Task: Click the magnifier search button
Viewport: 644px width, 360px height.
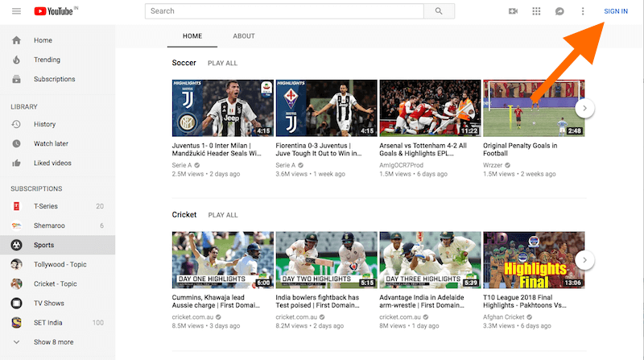Action: coord(439,11)
